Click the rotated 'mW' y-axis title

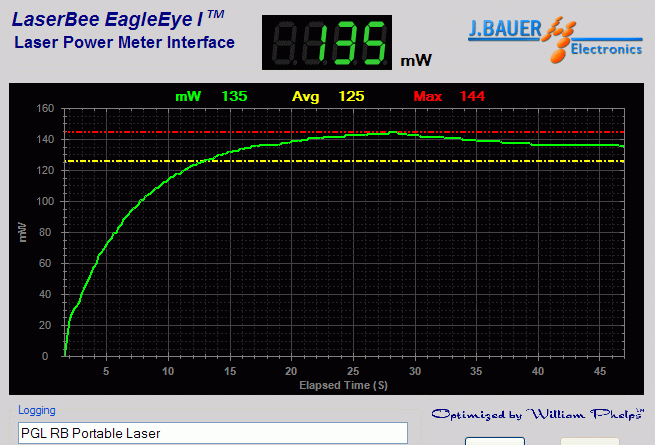tap(23, 232)
